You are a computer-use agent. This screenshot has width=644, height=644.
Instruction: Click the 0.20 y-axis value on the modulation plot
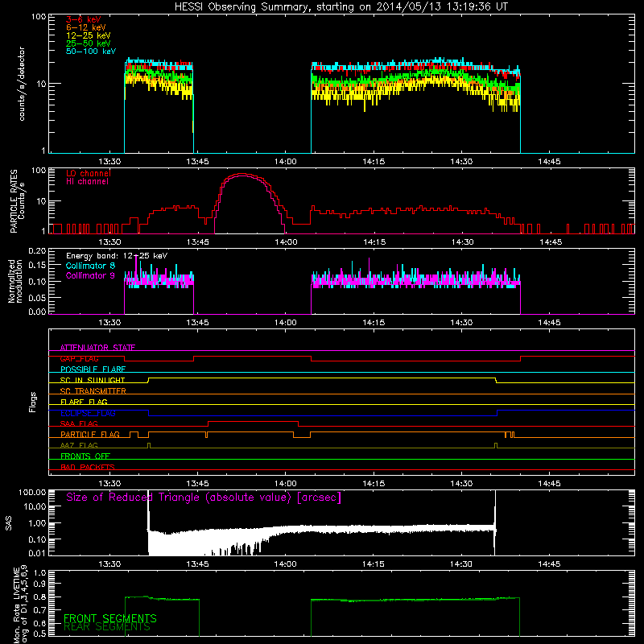[37, 251]
